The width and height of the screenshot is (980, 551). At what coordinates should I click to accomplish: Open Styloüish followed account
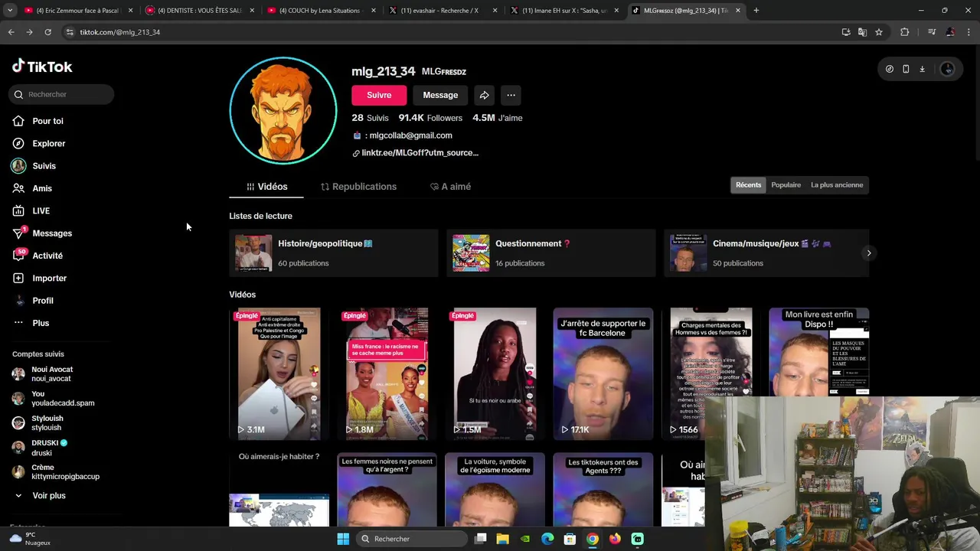pos(47,423)
